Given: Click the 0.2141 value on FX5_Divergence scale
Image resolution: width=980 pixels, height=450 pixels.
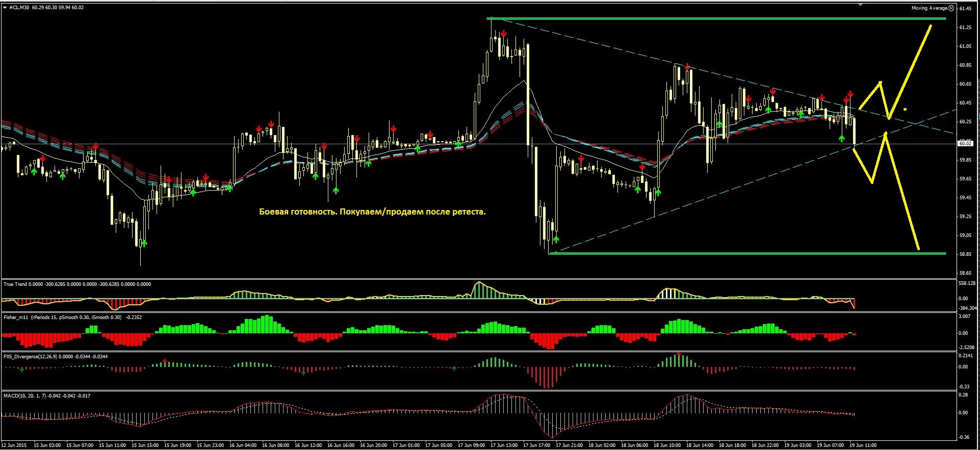Looking at the screenshot, I should coord(966,356).
